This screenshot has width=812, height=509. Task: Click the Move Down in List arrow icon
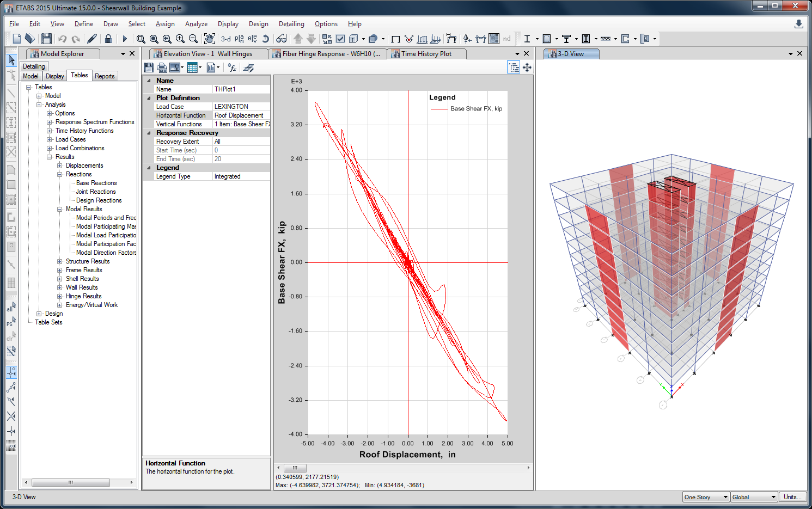pos(311,39)
